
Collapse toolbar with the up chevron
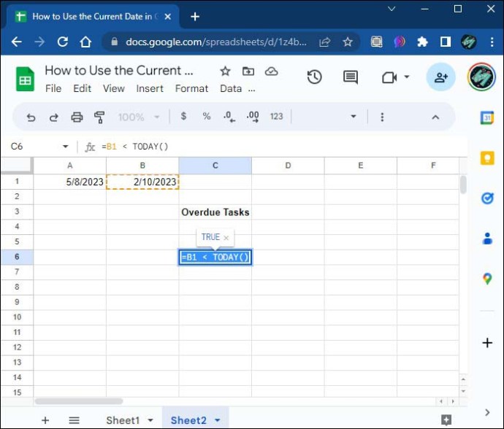point(435,117)
